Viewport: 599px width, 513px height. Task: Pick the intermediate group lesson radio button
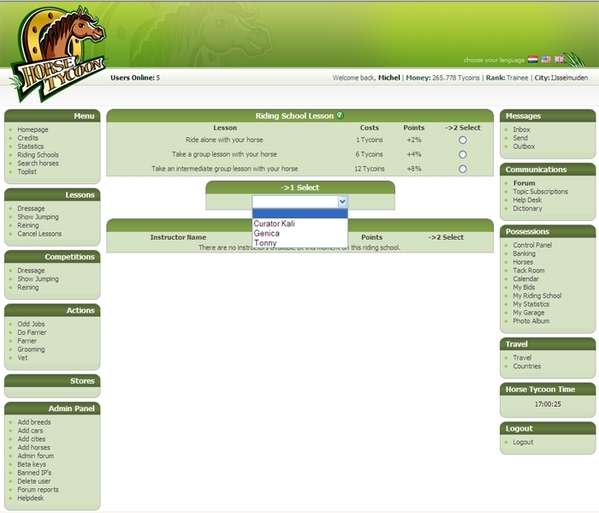pos(462,168)
